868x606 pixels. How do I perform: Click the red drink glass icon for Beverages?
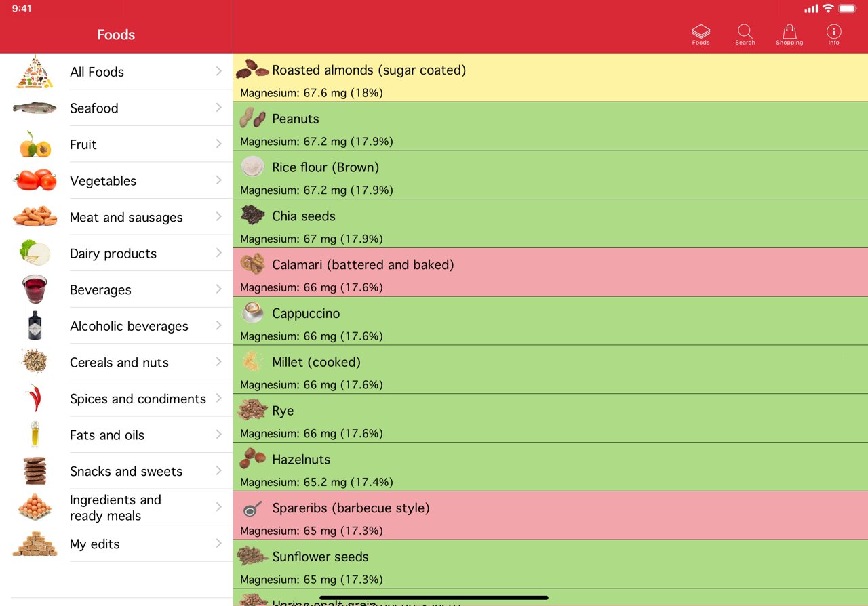(x=35, y=289)
